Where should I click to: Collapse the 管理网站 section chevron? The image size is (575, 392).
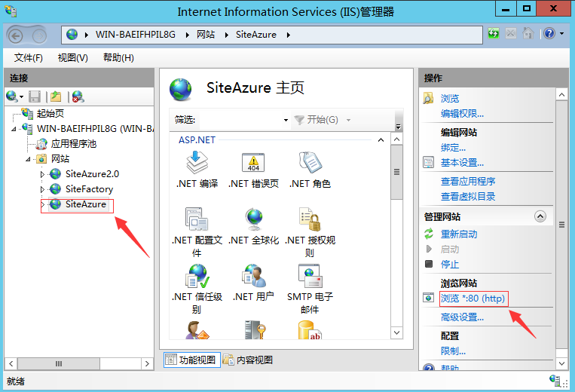pos(540,216)
